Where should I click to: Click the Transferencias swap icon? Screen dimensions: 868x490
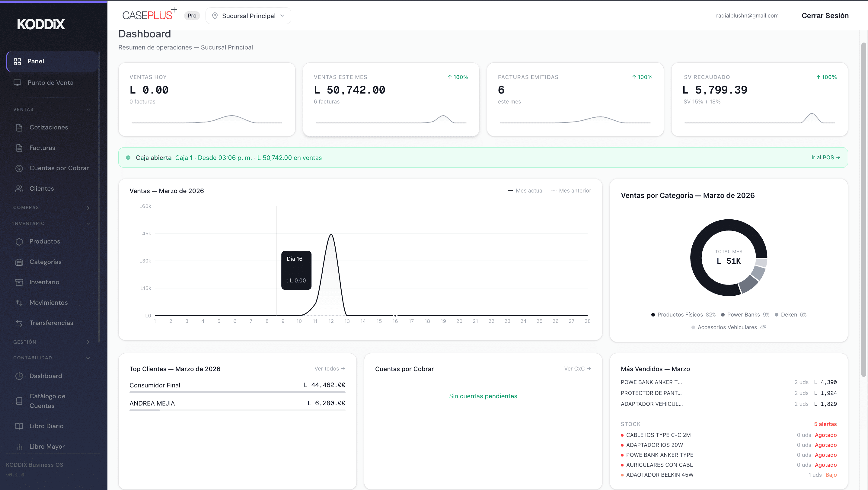click(x=19, y=323)
